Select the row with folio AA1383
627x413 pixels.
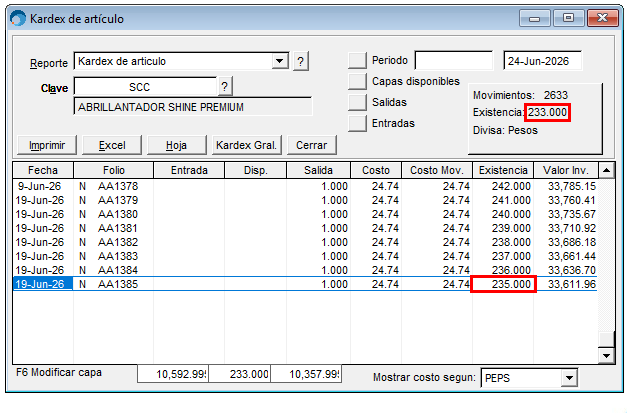click(x=306, y=256)
